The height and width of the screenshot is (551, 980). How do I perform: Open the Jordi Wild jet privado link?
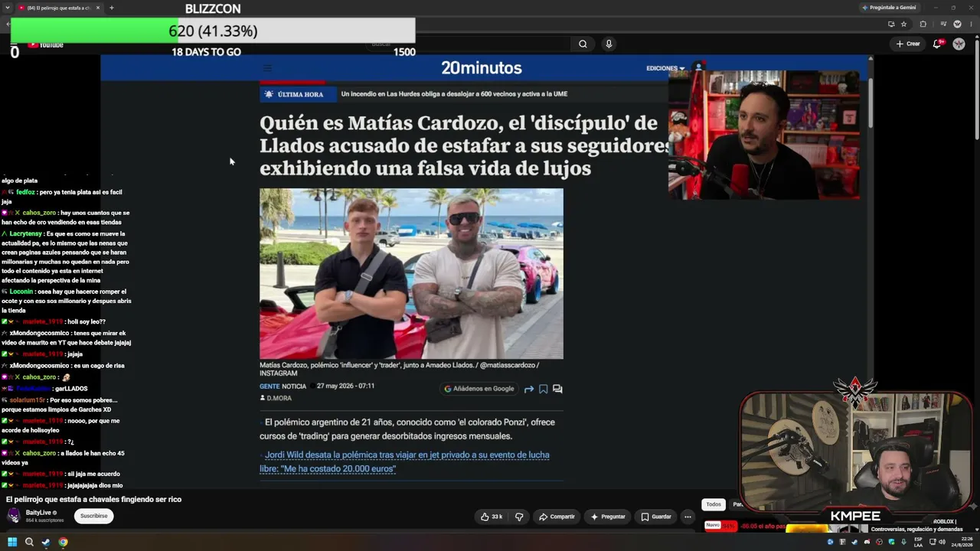[404, 461]
